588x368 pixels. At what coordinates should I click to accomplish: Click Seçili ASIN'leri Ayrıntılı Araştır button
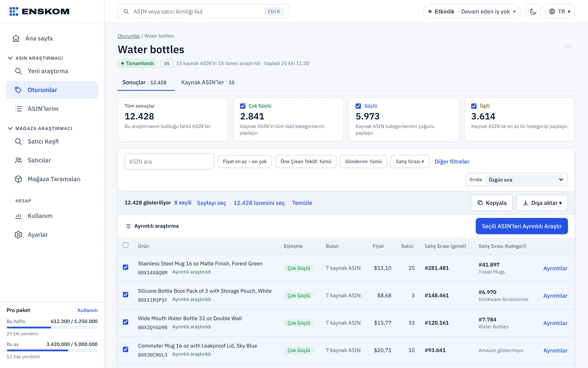[521, 226]
